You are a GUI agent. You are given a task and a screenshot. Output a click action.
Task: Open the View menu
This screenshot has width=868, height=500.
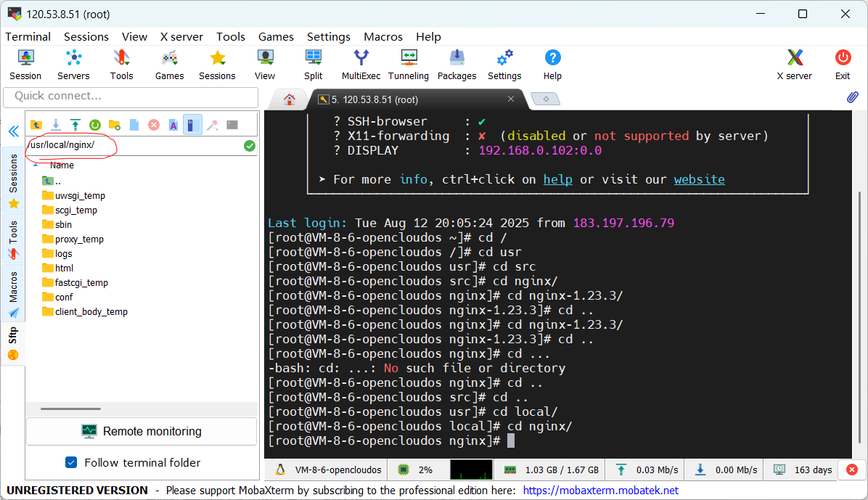(134, 36)
